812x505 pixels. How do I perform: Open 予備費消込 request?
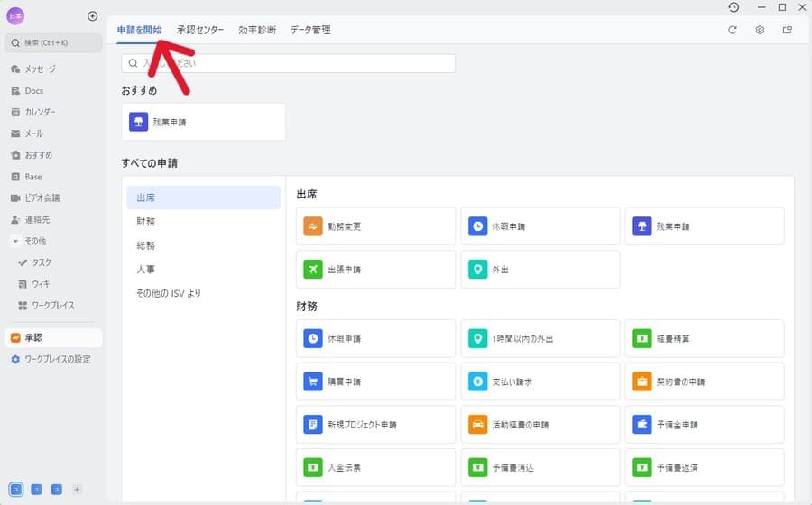pos(540,467)
